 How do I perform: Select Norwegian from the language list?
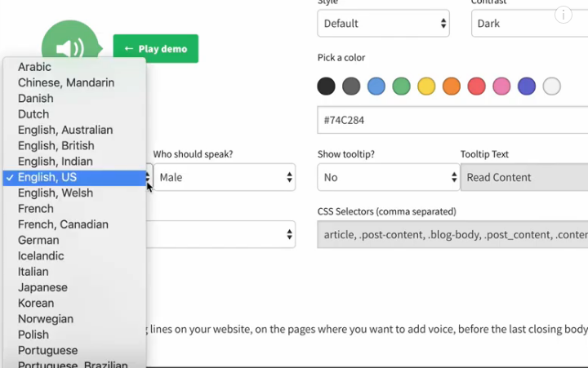(74, 318)
